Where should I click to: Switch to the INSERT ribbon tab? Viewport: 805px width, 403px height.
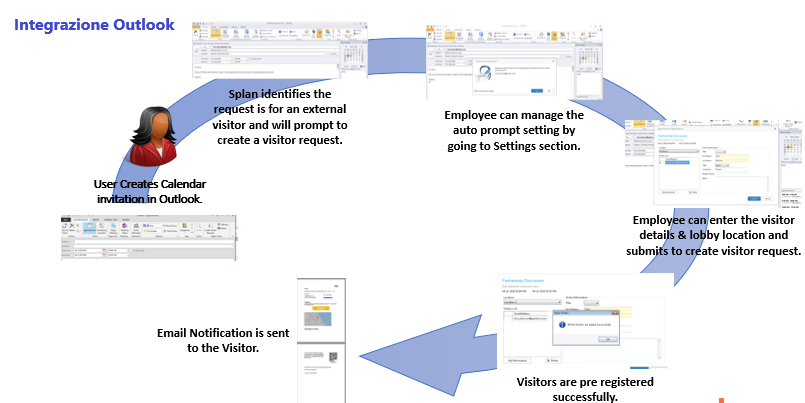pyautogui.click(x=96, y=220)
